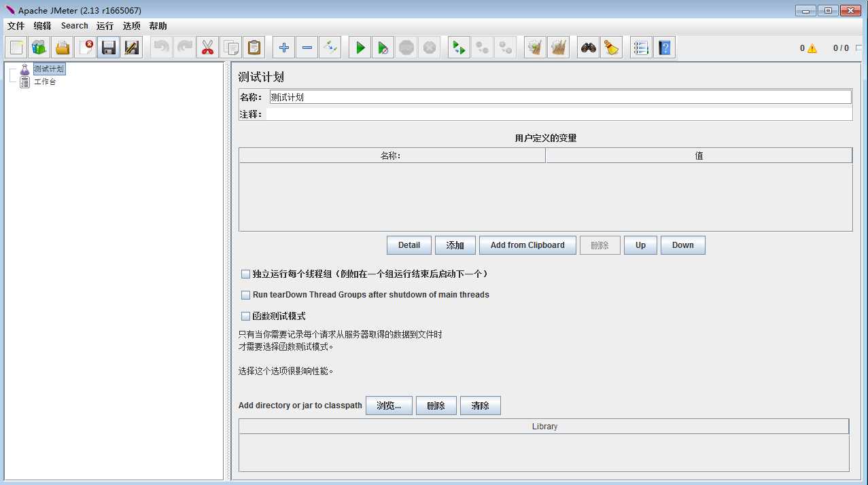Save the test plan with floppy icon

tap(108, 48)
